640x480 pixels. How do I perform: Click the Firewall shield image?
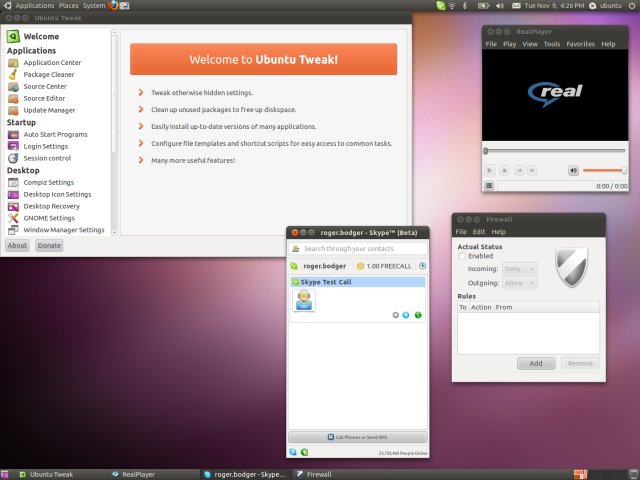(571, 267)
